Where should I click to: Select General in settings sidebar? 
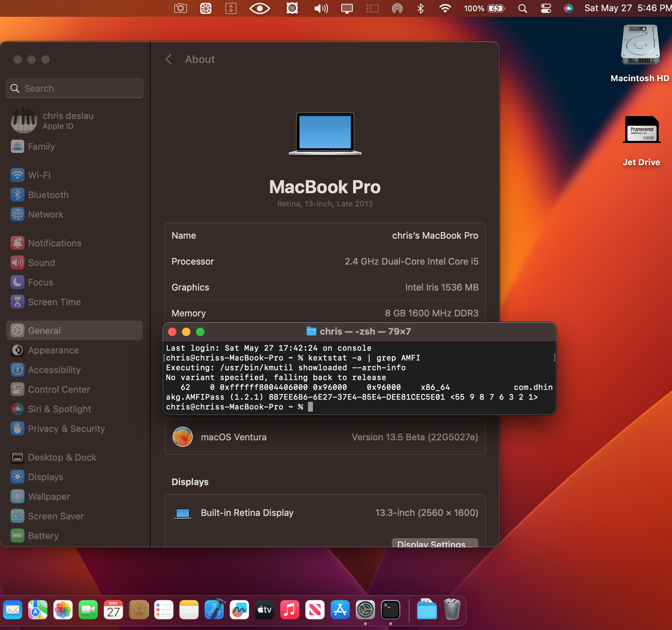[x=44, y=330]
